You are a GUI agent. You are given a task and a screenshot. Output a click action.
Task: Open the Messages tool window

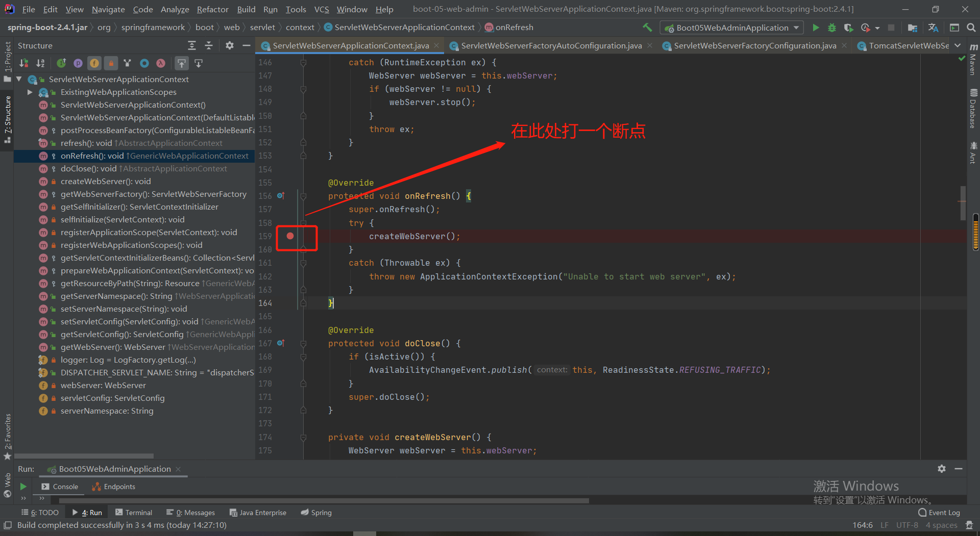(191, 513)
